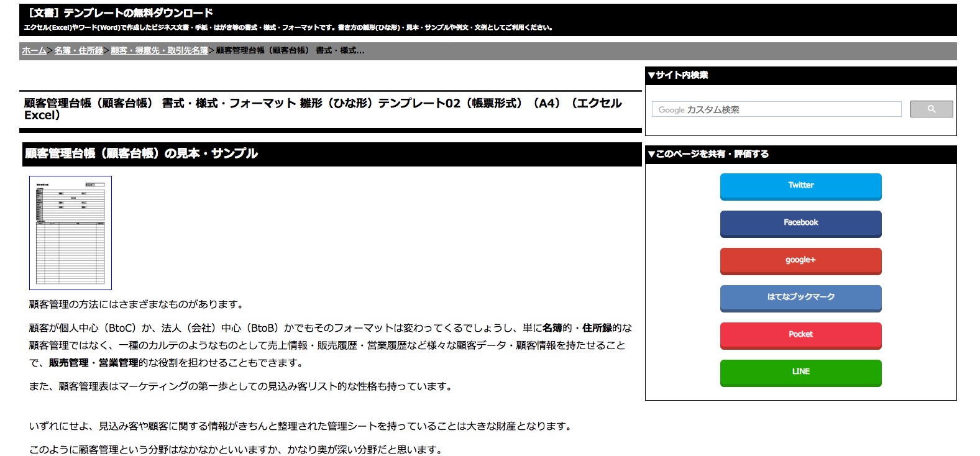
Task: Click page title 顧客管理台帳 書式・様式 テンプレート02
Action: click(x=323, y=109)
